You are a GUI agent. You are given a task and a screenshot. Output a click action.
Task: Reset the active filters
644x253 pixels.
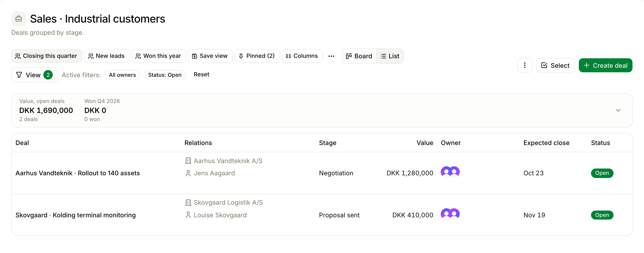(201, 74)
